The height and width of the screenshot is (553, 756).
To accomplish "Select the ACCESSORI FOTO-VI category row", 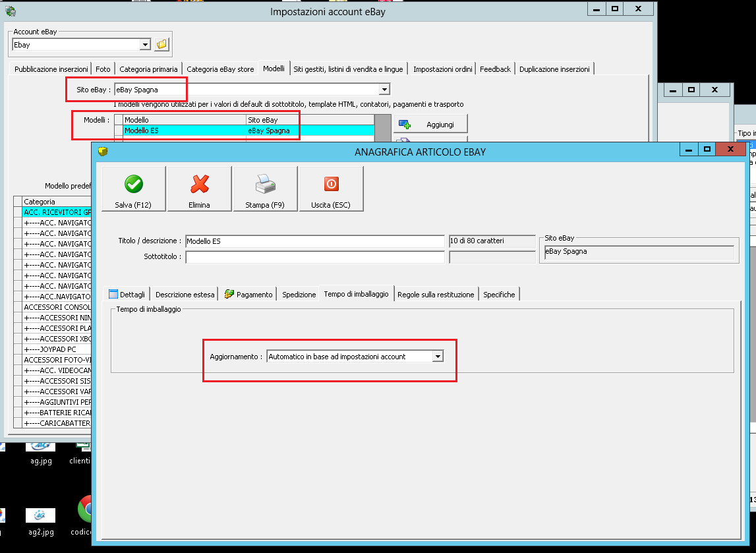I will 57,360.
